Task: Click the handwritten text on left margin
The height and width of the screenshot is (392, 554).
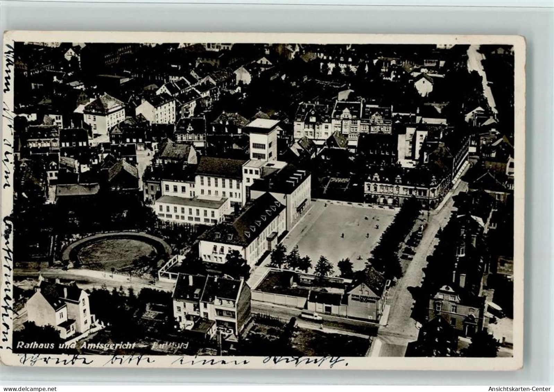Action: pyautogui.click(x=8, y=194)
